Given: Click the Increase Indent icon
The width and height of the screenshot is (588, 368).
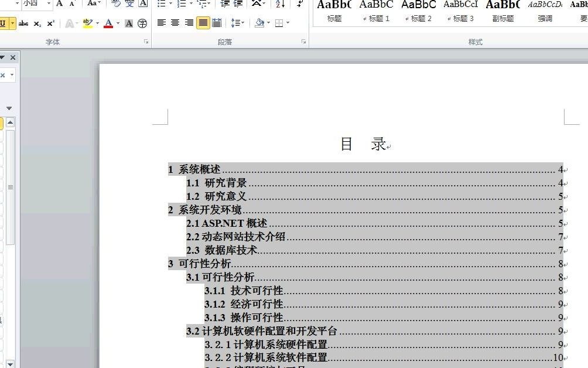Looking at the screenshot, I should (238, 5).
